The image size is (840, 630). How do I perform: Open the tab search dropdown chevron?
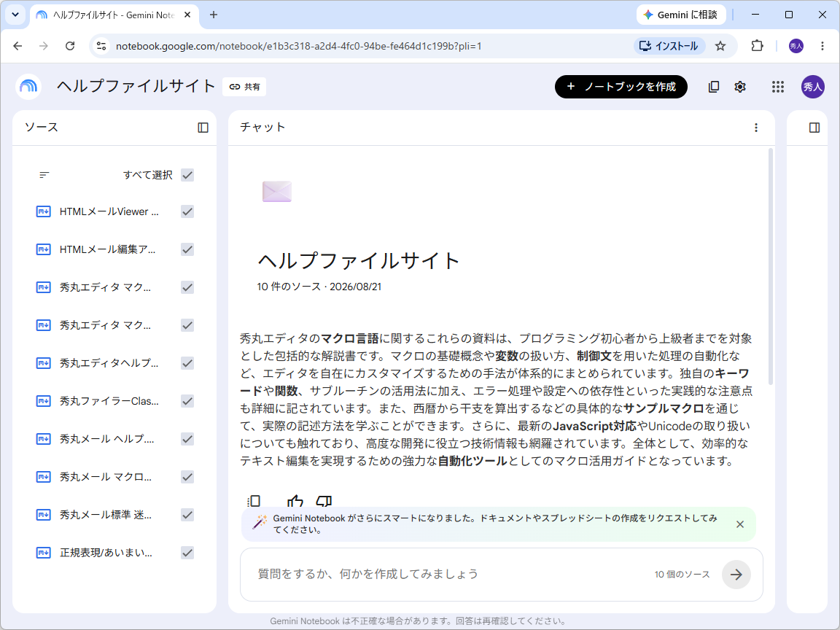click(x=15, y=15)
